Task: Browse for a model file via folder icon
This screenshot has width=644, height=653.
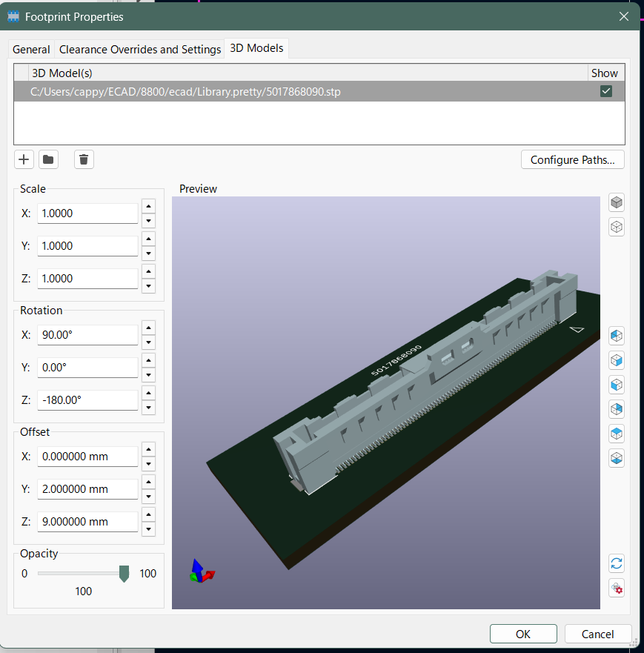Action: [x=48, y=159]
